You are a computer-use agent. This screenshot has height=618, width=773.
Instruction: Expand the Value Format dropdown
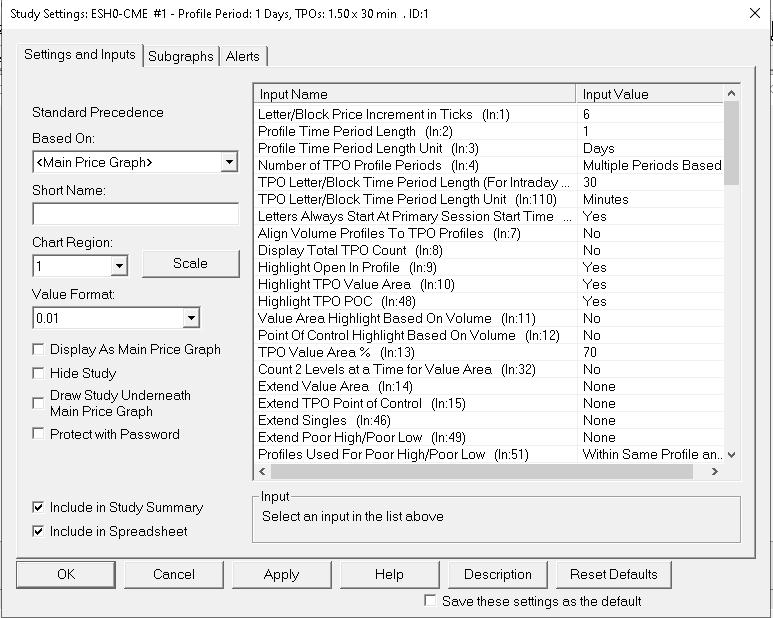(191, 318)
